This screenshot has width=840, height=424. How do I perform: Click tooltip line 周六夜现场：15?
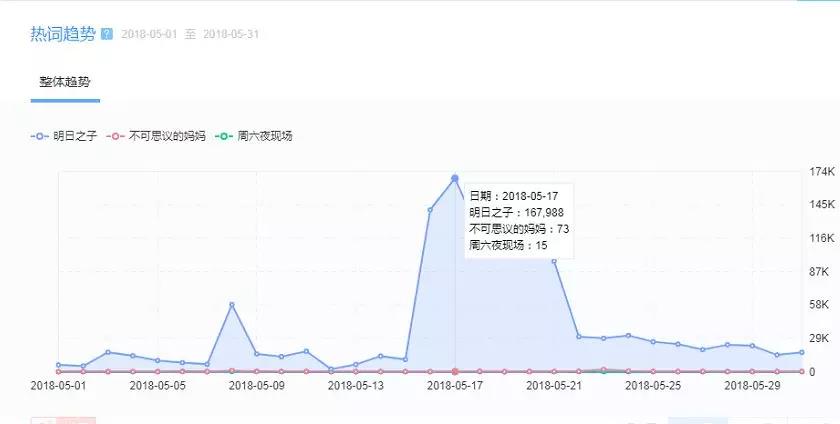click(508, 246)
